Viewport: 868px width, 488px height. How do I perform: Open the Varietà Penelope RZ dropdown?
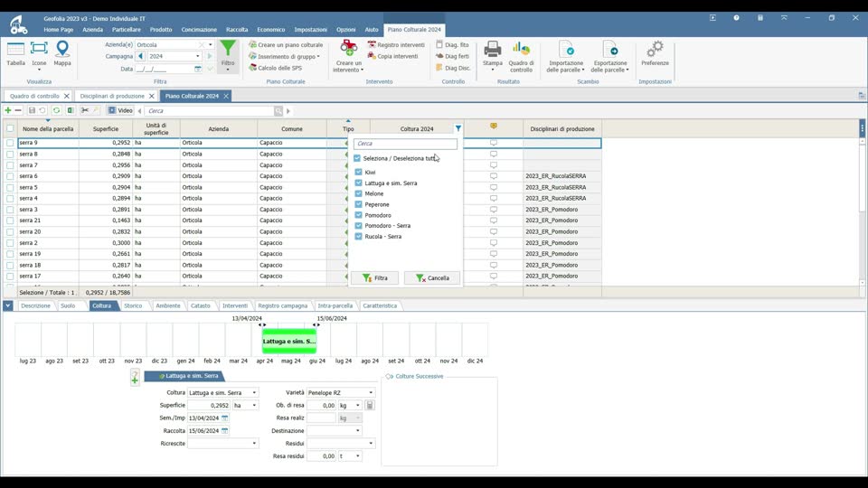click(x=371, y=393)
